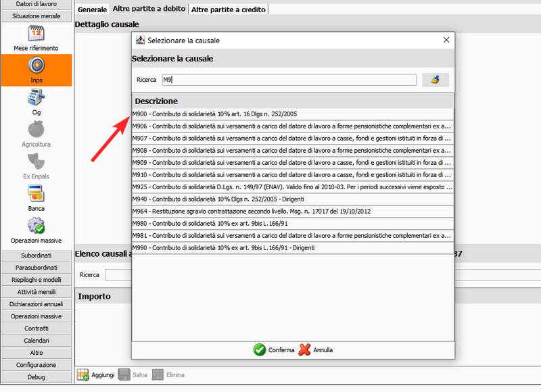
Task: Expand the Subordinati sidebar section
Action: (36, 255)
